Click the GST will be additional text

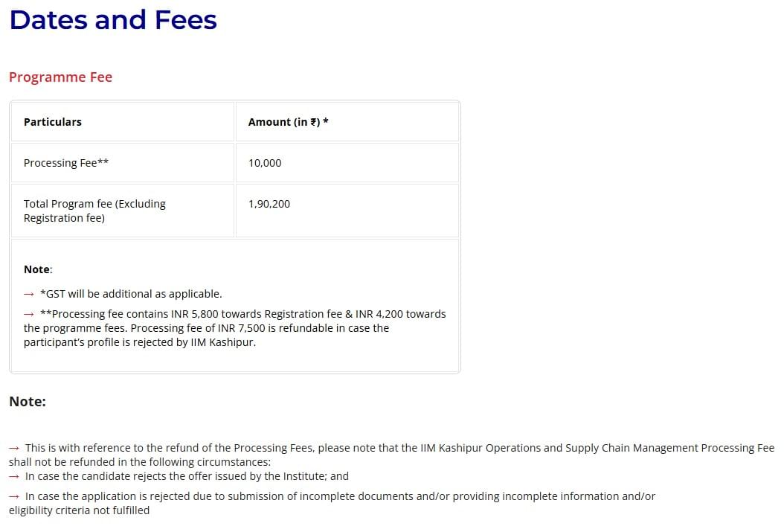coord(131,294)
